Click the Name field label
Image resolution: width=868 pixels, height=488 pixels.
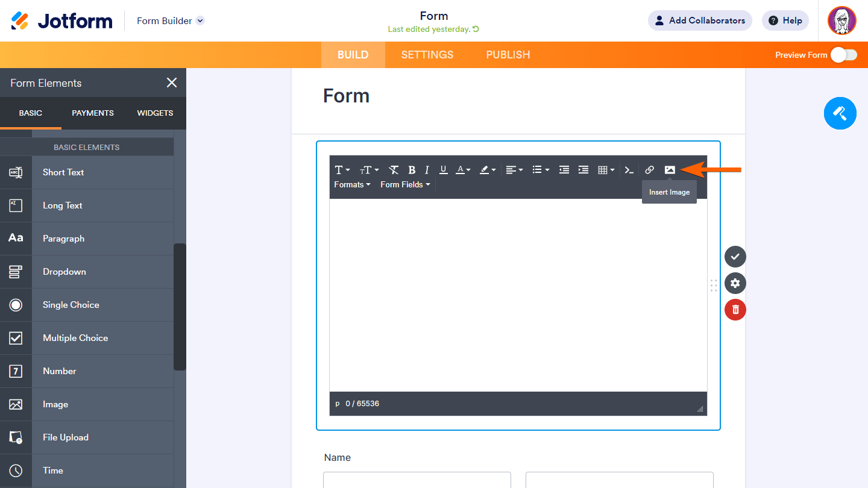[338, 457]
